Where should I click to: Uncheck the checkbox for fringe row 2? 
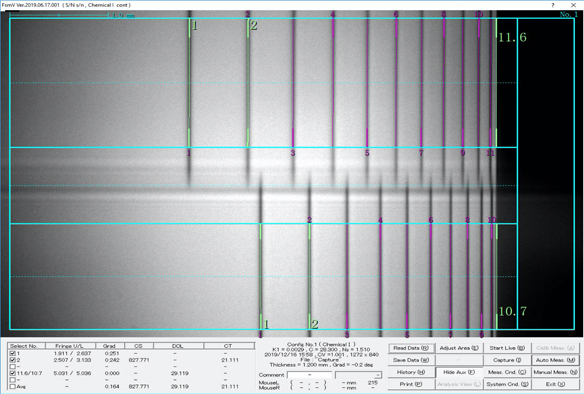coord(13,360)
